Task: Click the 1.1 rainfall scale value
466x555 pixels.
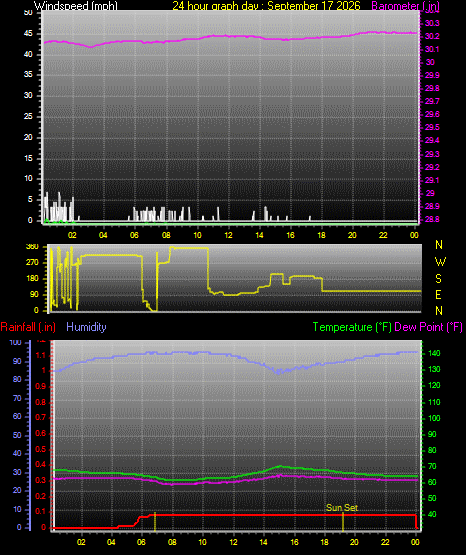Action: 41,355
